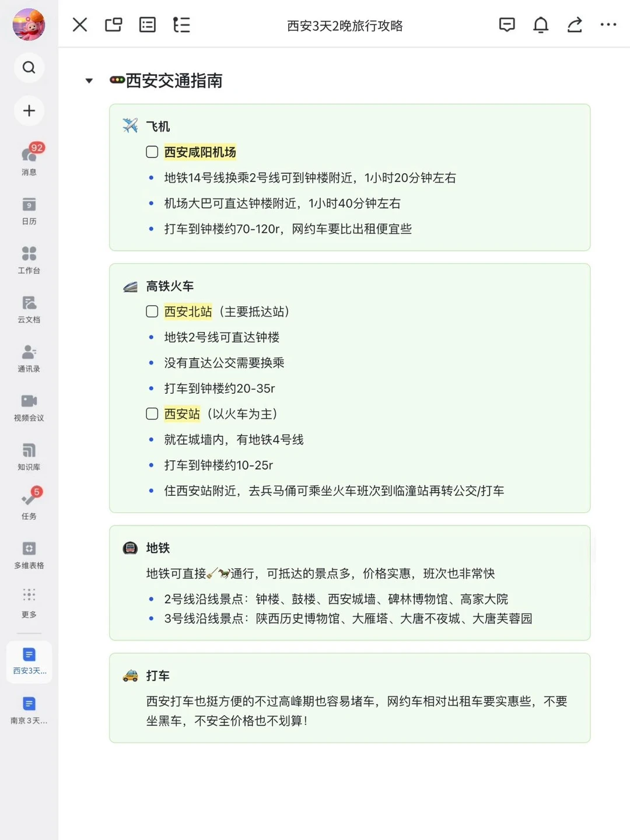Click the line 打车到钟楼约20-35r
Screen dimensions: 630x840
coord(219,388)
